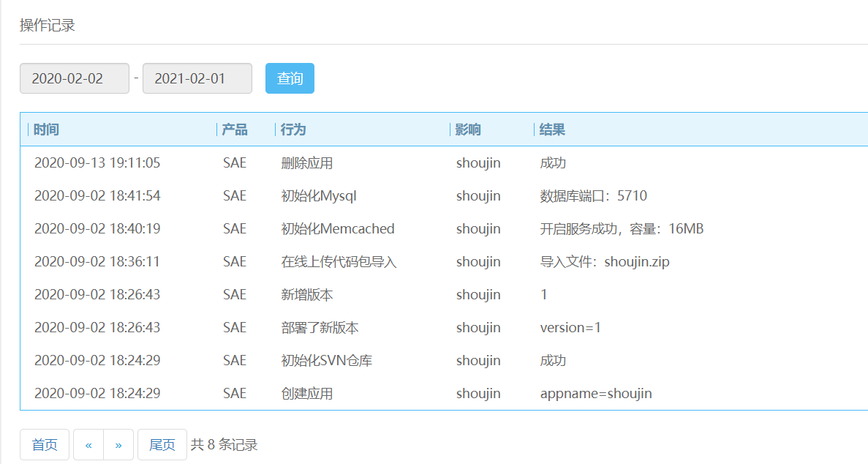The width and height of the screenshot is (868, 464).
Task: Click the 共 8 条记录 record count
Action: [224, 444]
